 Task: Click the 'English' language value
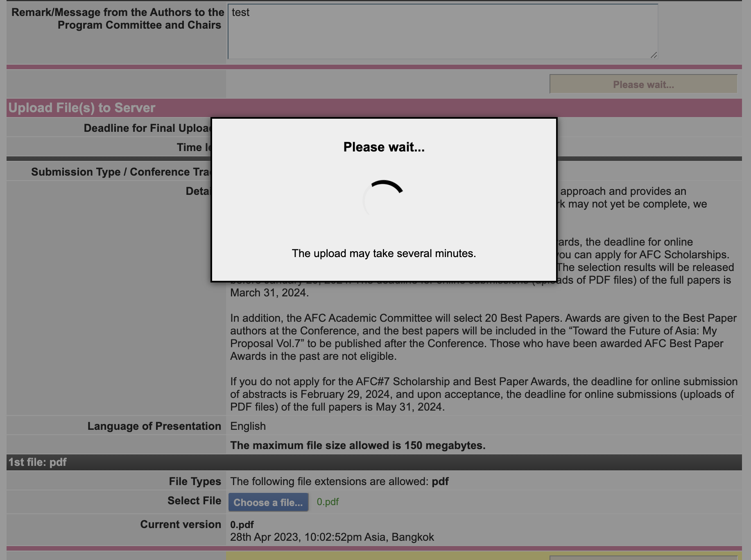248,426
